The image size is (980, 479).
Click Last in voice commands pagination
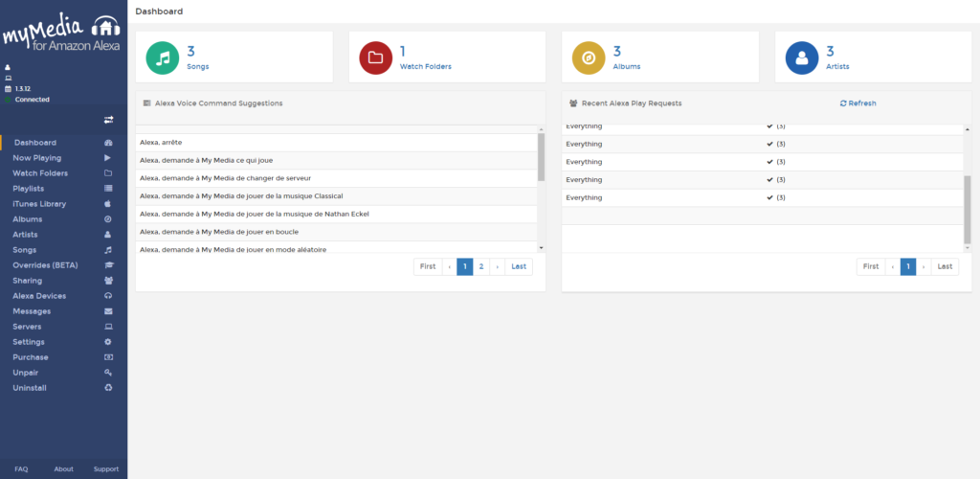(x=519, y=266)
